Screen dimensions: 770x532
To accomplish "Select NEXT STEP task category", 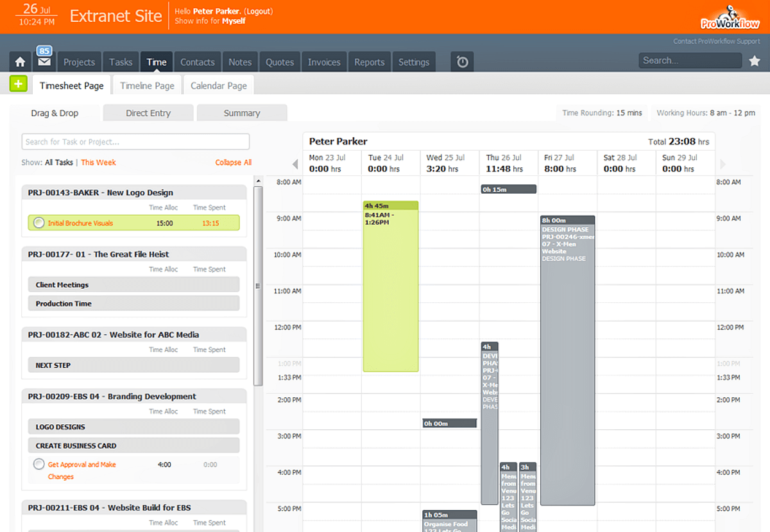I will [133, 365].
